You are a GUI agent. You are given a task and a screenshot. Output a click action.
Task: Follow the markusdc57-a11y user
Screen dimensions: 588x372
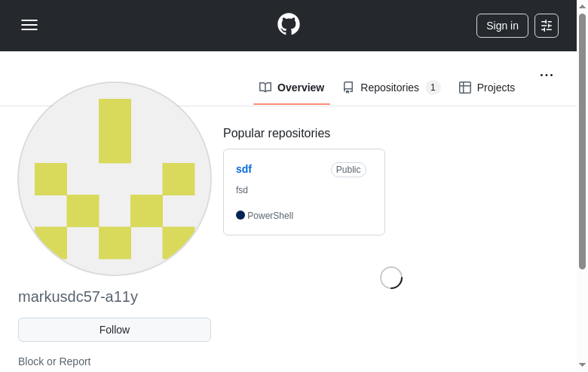point(115,330)
